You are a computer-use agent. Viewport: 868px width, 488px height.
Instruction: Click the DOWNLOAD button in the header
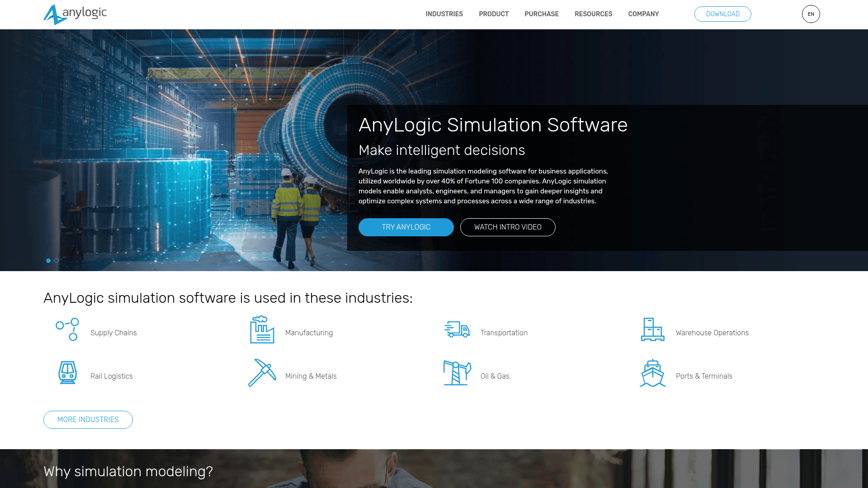(x=722, y=14)
